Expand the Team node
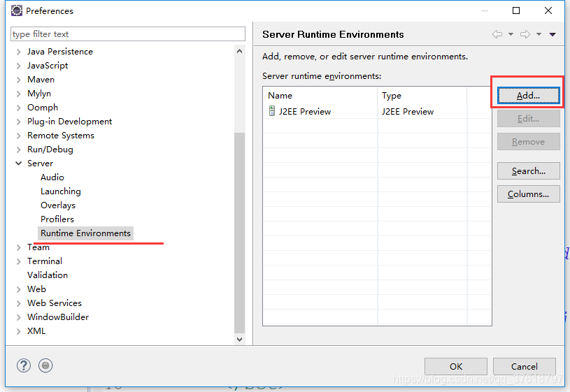The image size is (570, 392). coord(19,247)
